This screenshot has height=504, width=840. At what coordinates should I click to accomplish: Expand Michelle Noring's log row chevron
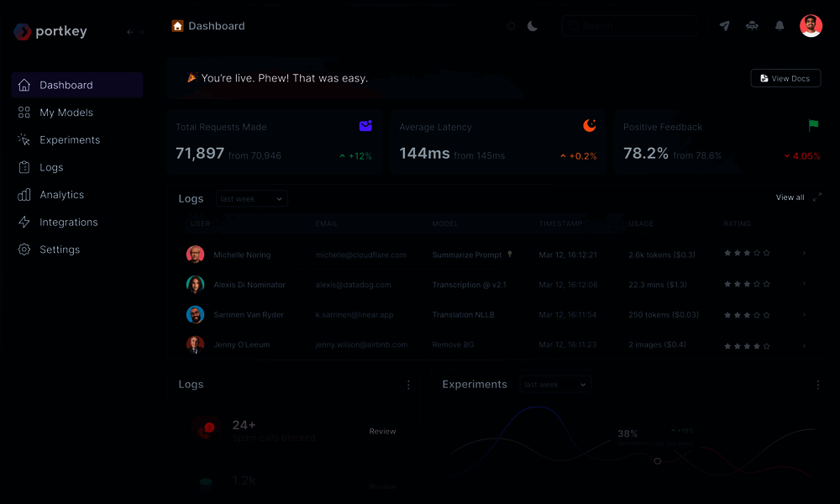tap(804, 253)
